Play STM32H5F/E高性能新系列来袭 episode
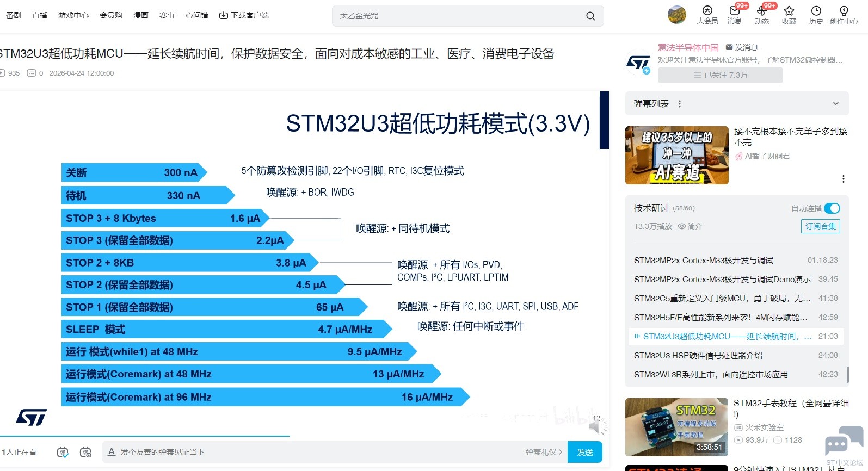This screenshot has height=471, width=868. tap(736, 318)
